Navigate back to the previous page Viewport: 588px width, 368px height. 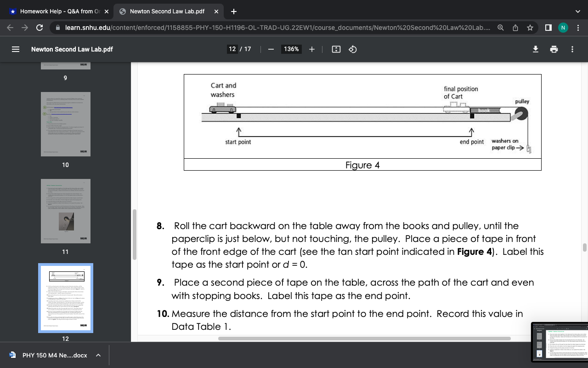pyautogui.click(x=10, y=27)
